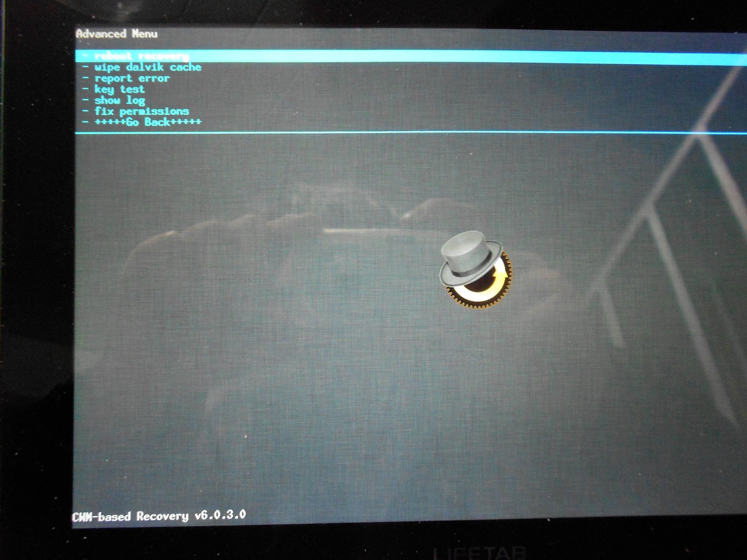
Task: Click the CWM-based Recovery v6.0.3.0 text
Action: (159, 516)
